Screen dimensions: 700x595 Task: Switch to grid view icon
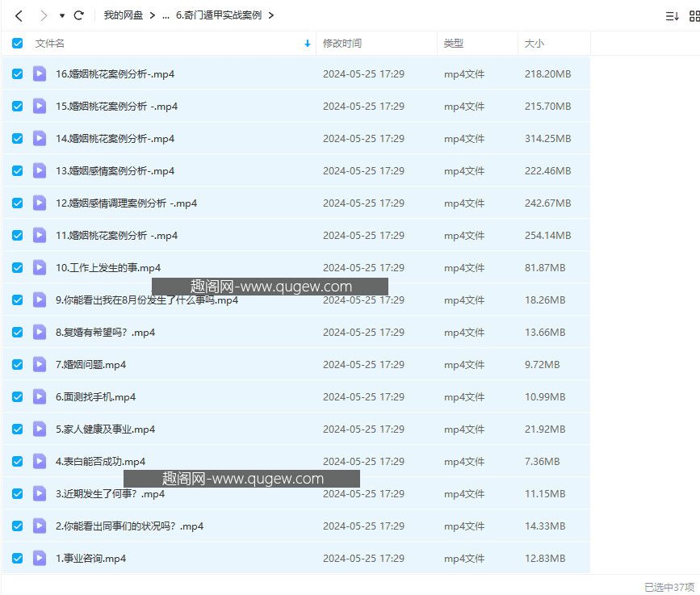[694, 16]
